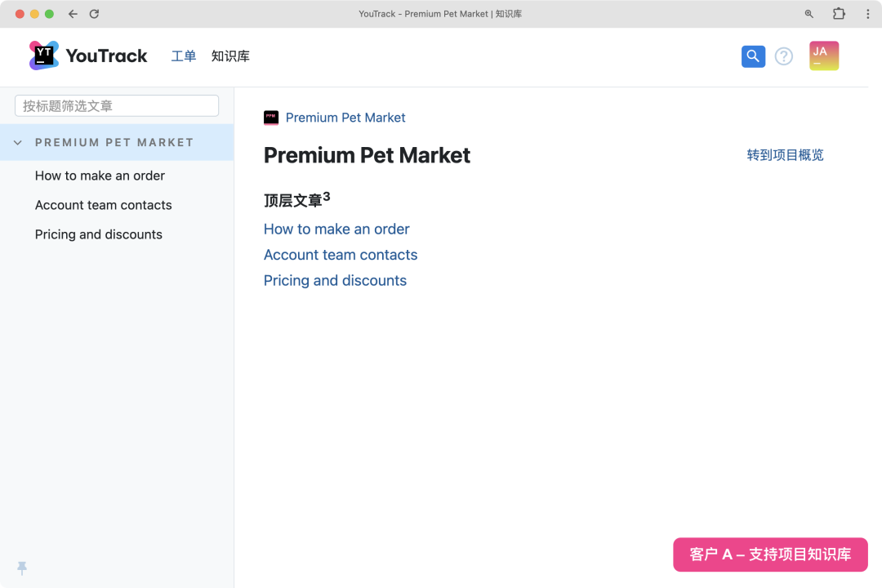Select How to make an order in sidebar

[100, 176]
